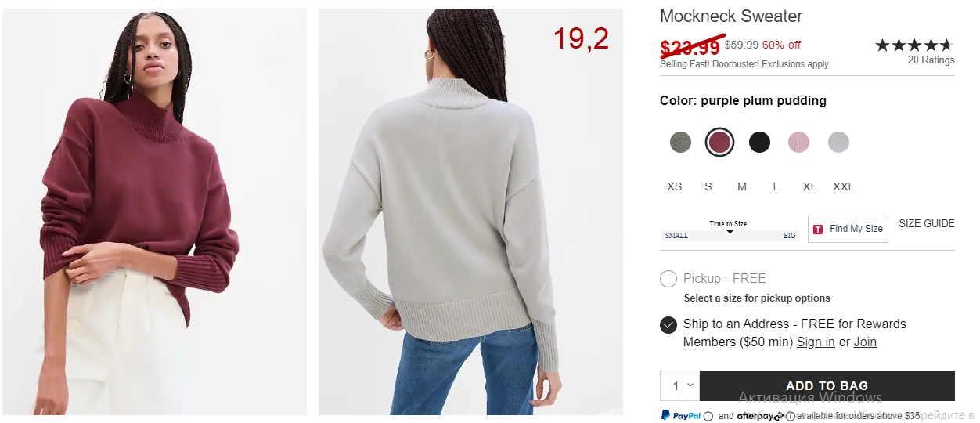Select the light pink color swatch
980x423 pixels.
pos(798,142)
